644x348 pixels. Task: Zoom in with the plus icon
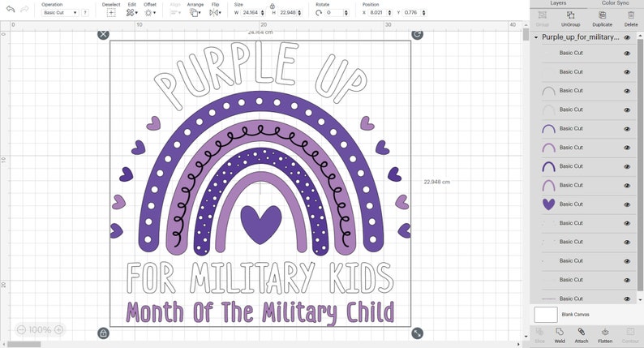point(58,329)
